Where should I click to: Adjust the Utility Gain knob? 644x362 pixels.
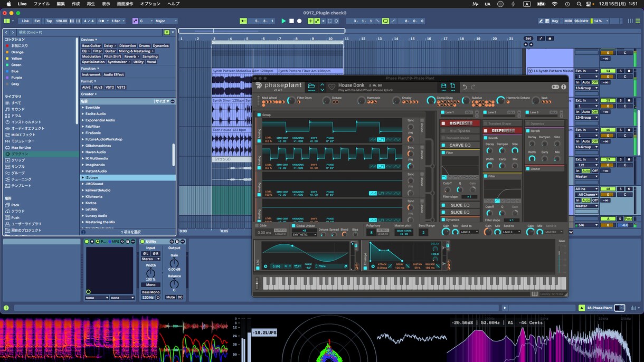[x=174, y=263]
